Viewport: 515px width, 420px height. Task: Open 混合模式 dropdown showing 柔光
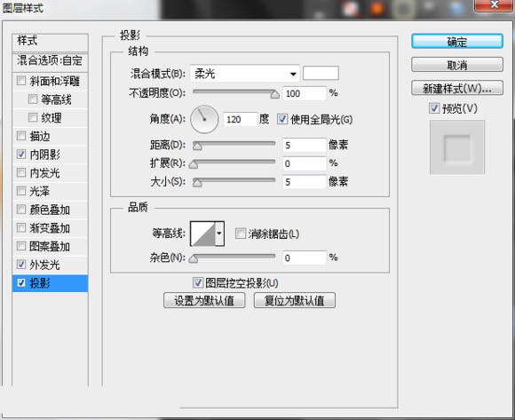[245, 74]
